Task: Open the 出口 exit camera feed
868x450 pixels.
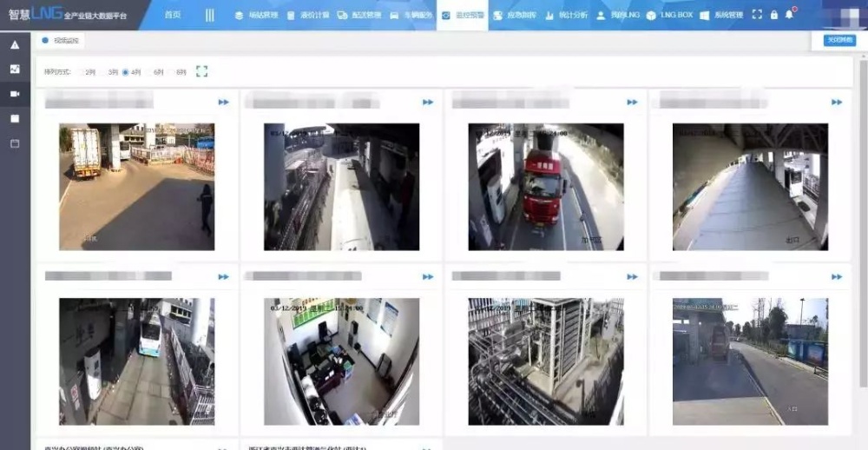Action: [x=750, y=187]
